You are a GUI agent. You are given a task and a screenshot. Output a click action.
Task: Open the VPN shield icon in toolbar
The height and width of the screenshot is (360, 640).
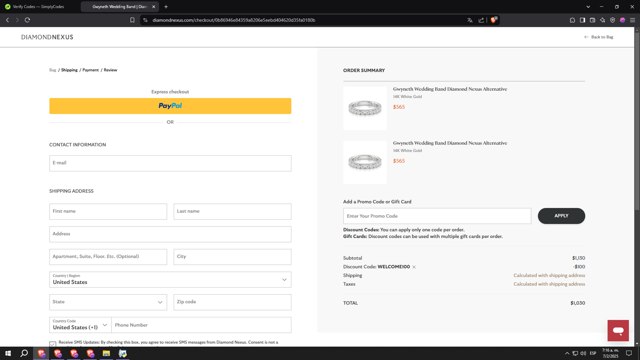pyautogui.click(x=612, y=20)
